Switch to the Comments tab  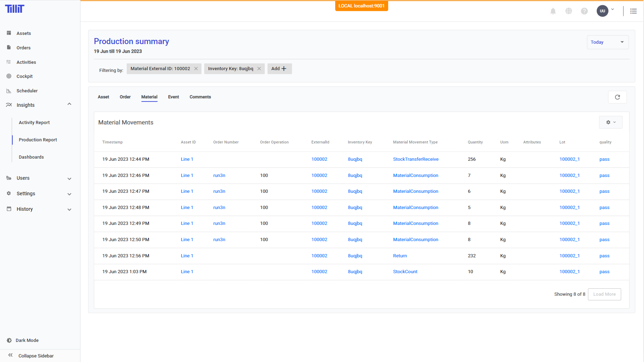[x=200, y=97]
